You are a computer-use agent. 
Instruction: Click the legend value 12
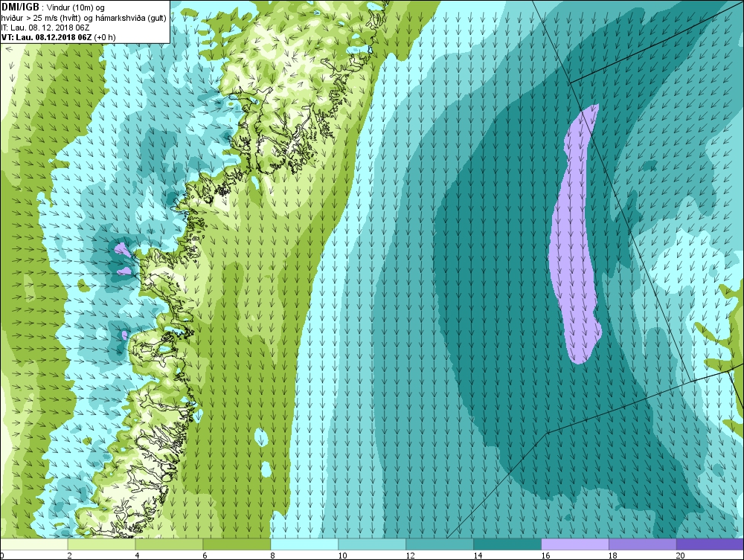click(x=411, y=556)
